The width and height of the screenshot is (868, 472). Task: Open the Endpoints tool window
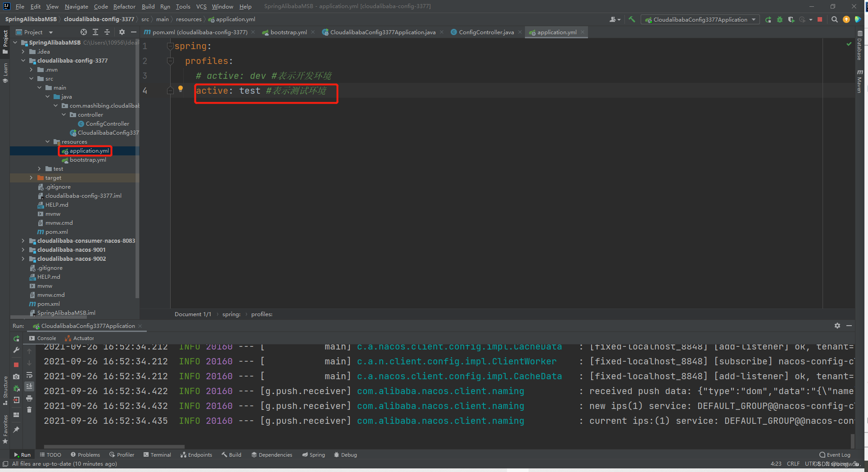point(196,454)
